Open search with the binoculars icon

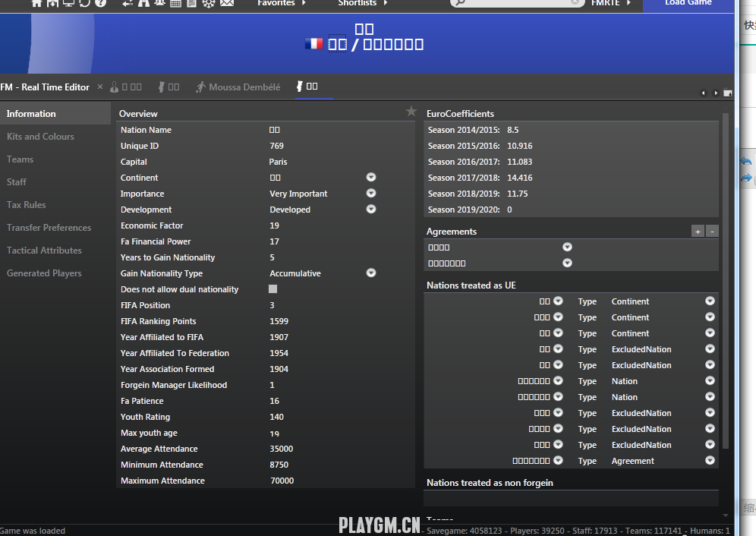pyautogui.click(x=143, y=3)
